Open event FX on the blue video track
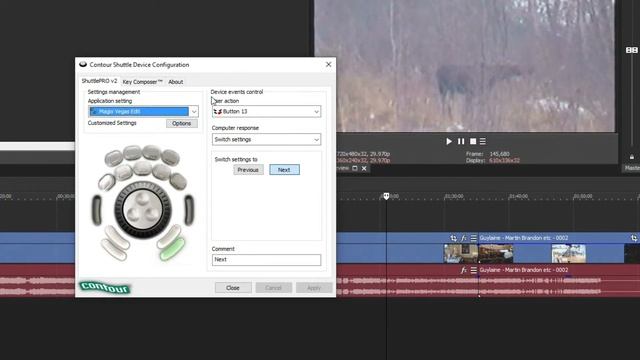 [464, 238]
